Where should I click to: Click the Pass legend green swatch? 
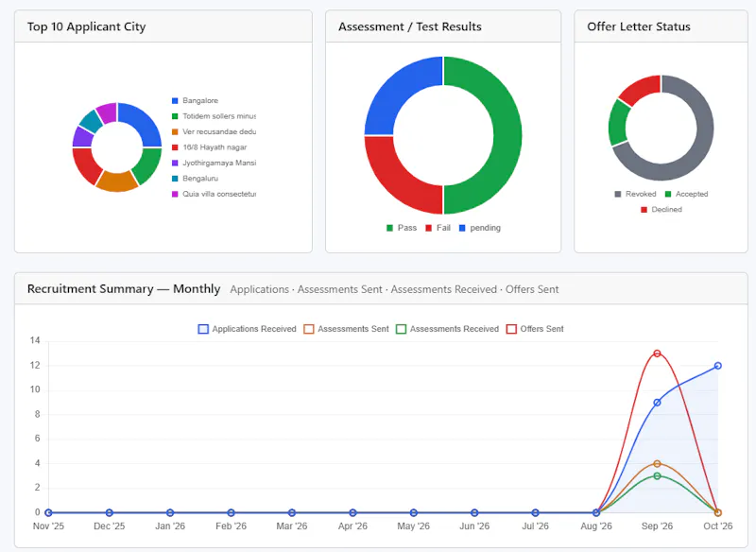[x=389, y=228]
